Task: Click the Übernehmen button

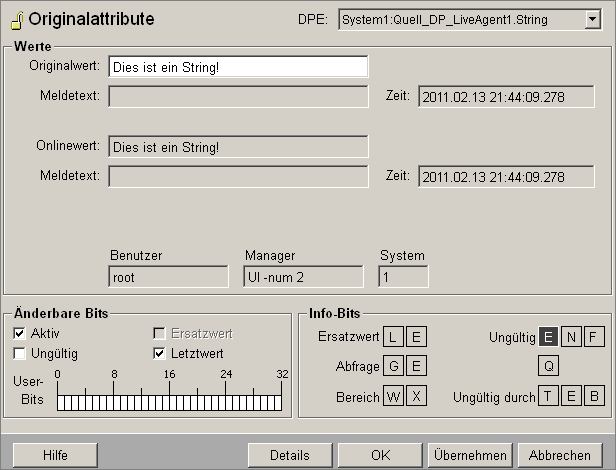Action: coord(470,454)
